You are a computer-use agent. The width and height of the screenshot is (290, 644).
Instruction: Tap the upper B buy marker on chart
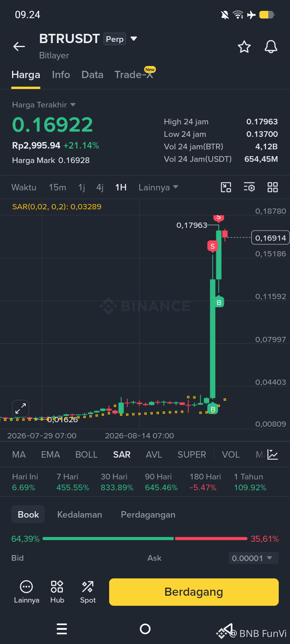219,302
